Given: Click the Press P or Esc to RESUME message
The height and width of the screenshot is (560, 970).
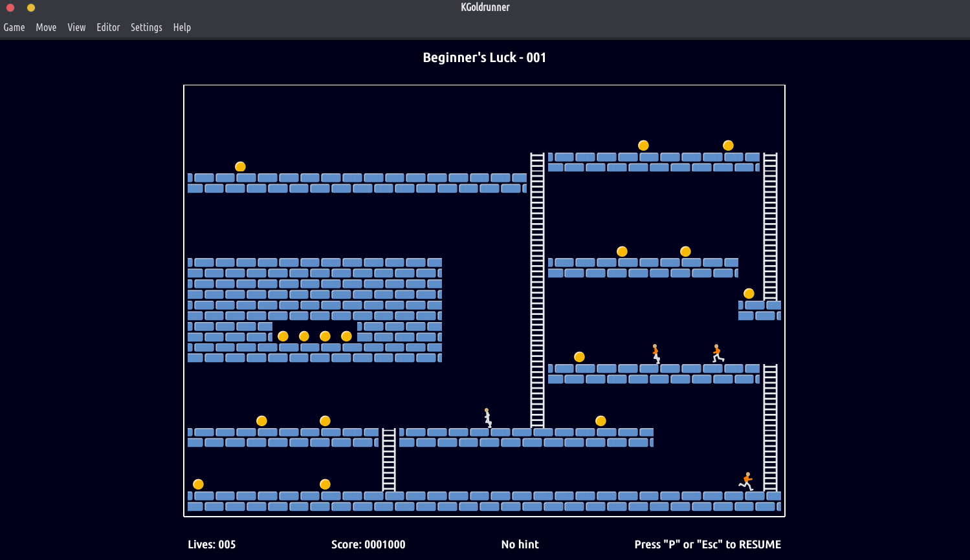Looking at the screenshot, I should [707, 544].
